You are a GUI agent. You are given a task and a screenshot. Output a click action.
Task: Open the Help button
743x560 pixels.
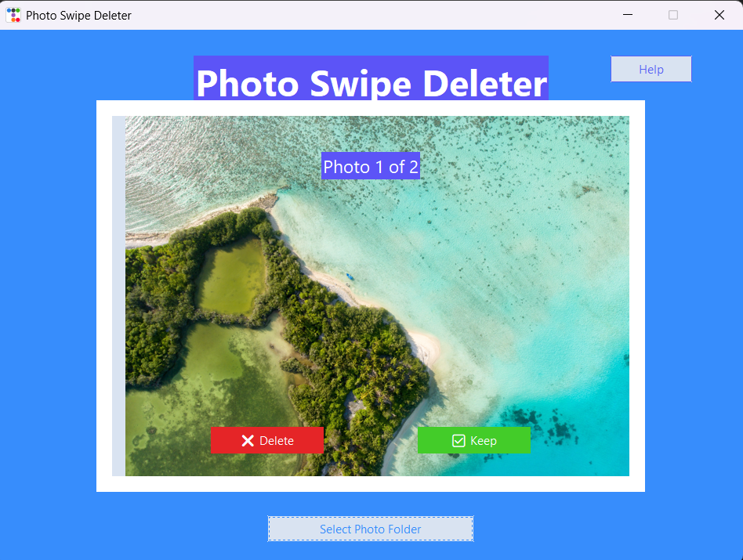651,69
